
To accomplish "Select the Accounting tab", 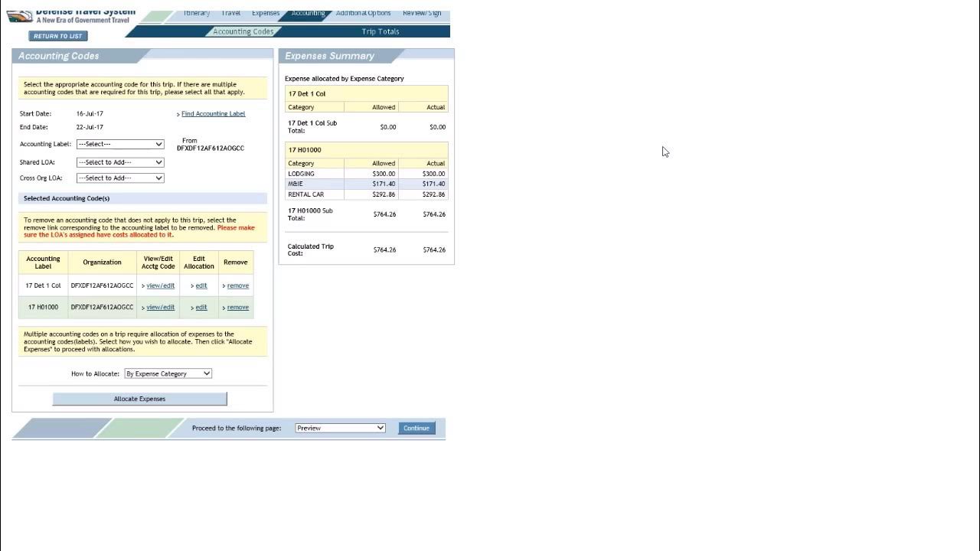I will (308, 14).
